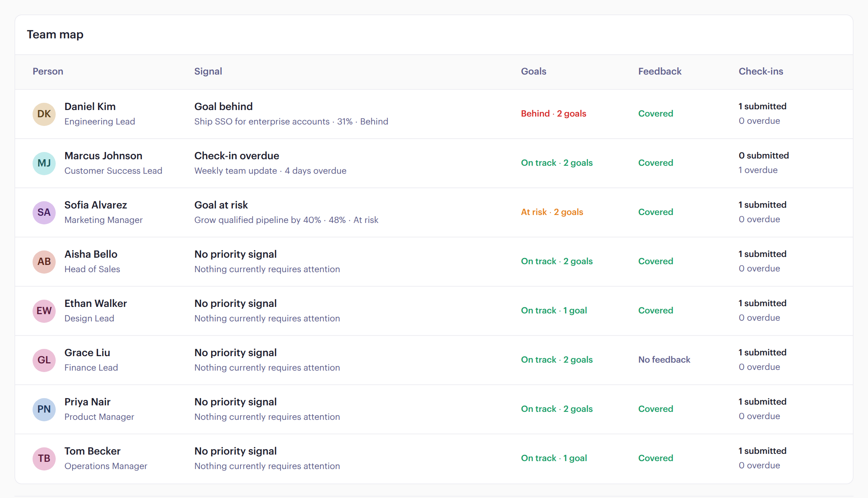The width and height of the screenshot is (868, 498).
Task: Click 'Engineering Lead' role text
Action: [99, 122]
